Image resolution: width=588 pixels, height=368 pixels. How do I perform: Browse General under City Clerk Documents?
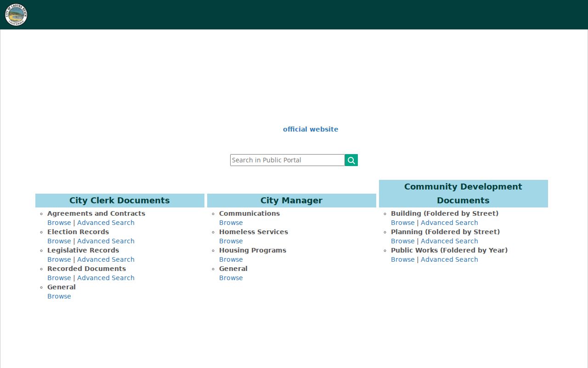click(x=59, y=296)
